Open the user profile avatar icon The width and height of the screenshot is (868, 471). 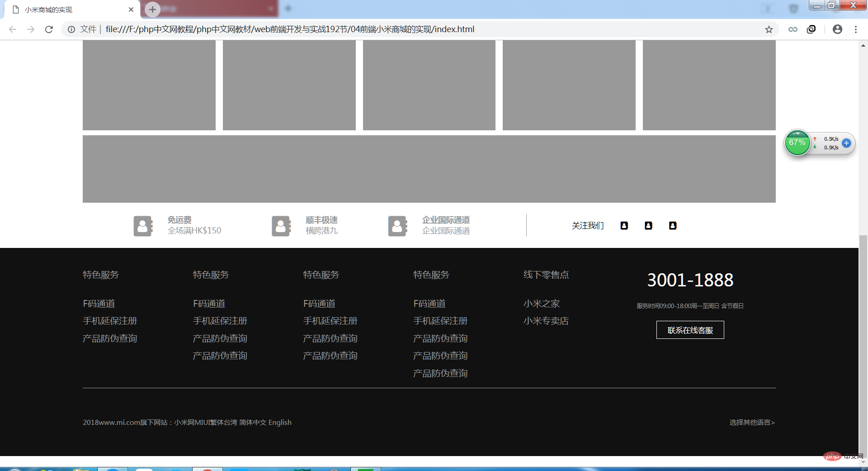point(837,29)
